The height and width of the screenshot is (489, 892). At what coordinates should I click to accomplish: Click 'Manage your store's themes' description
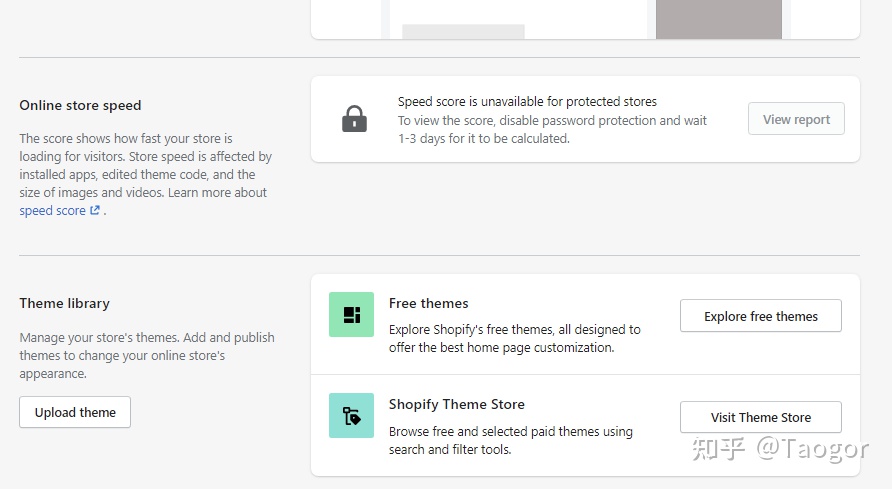pyautogui.click(x=146, y=355)
